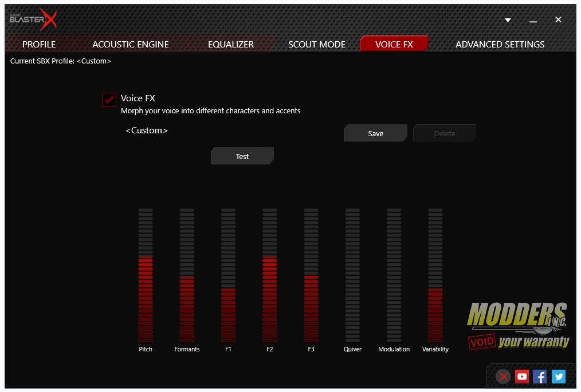Open the Acoustic Engine tab
This screenshot has width=581, height=392.
[131, 44]
